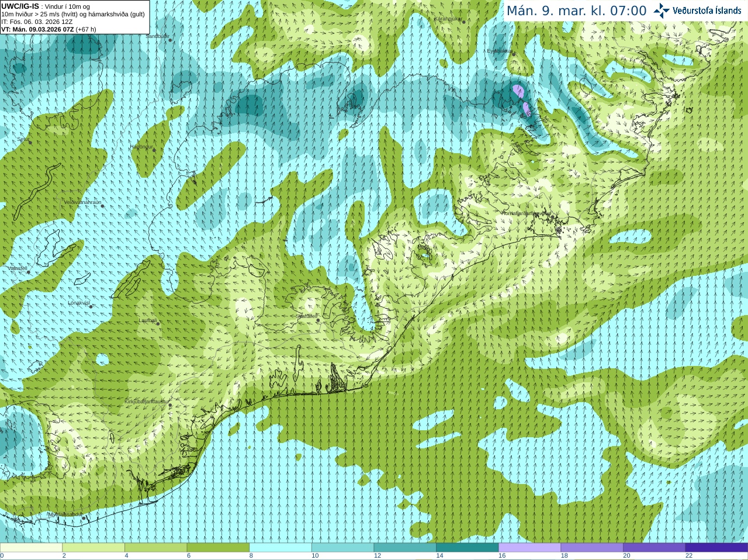748x560 pixels.
Task: Select the 10–12 m/s legend swatch
Action: coord(342,548)
